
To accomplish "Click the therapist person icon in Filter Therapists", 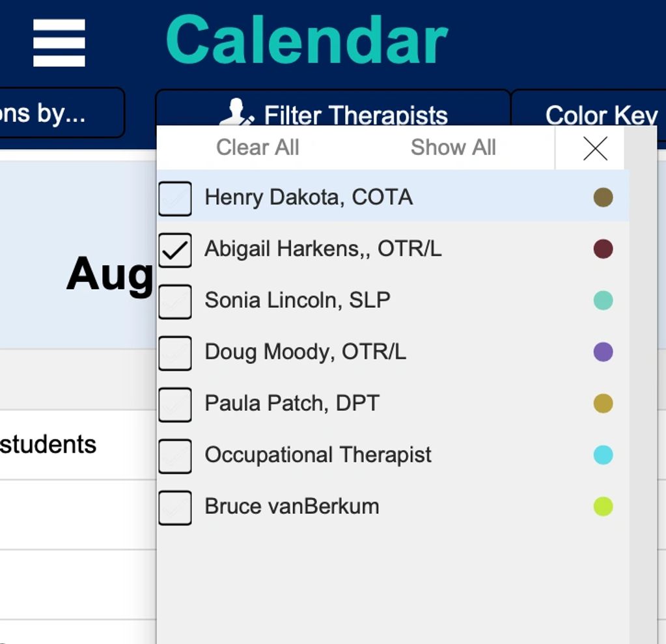I will [x=236, y=112].
